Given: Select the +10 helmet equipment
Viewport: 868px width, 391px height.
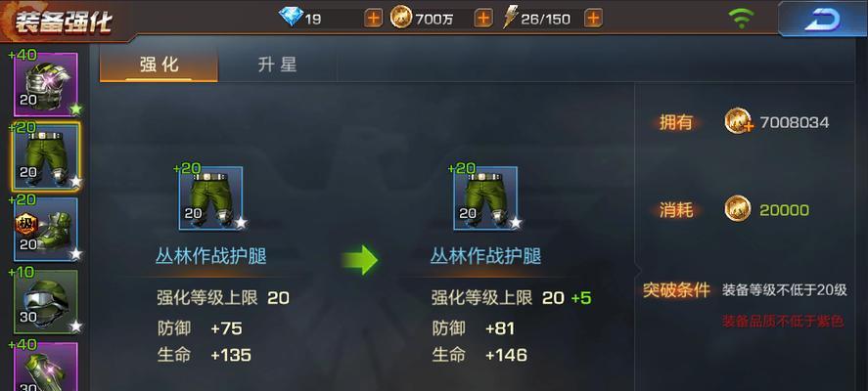Looking at the screenshot, I should pos(45,301).
